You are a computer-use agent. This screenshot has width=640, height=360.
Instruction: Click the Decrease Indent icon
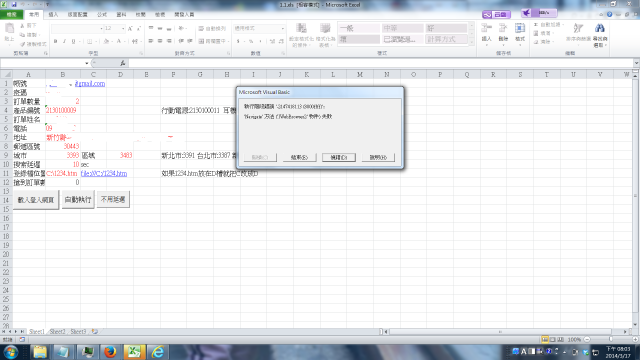[181, 41]
